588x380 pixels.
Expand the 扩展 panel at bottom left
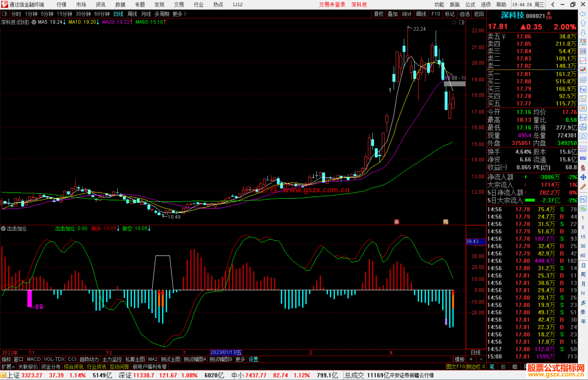(8, 367)
